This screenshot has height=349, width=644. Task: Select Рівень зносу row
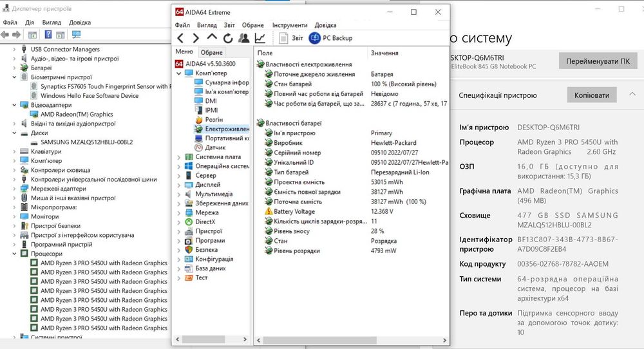tap(351, 231)
